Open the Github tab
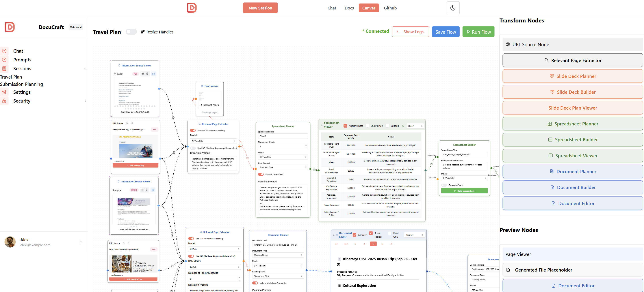 [390, 8]
